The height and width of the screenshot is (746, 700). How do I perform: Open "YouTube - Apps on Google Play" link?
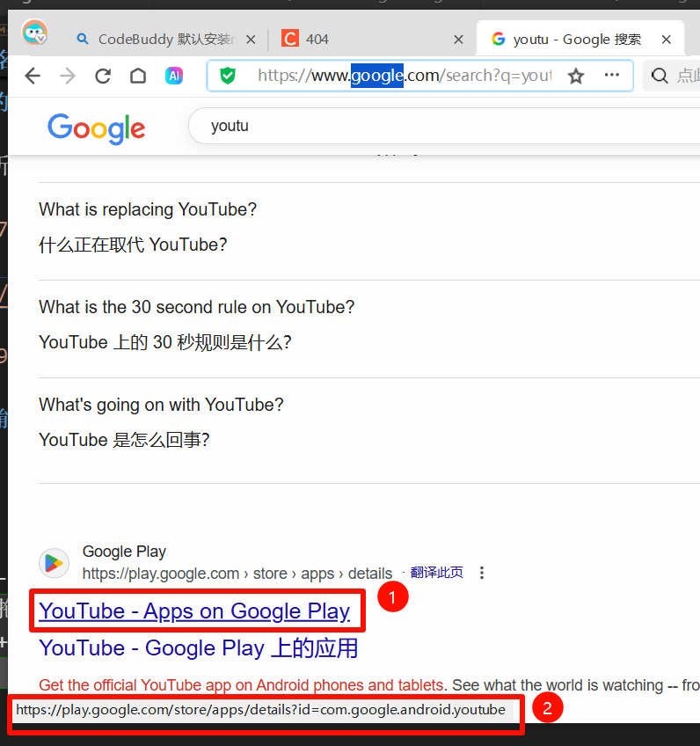tap(194, 611)
